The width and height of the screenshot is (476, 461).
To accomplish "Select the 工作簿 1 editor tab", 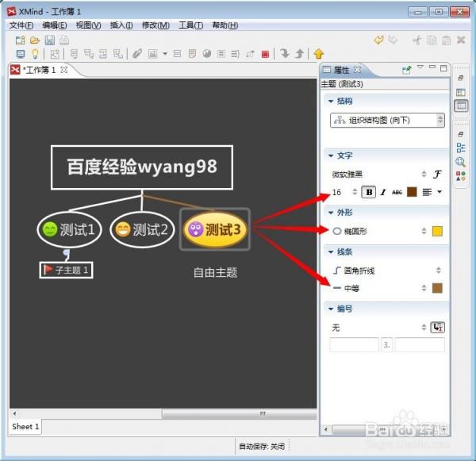I will click(x=40, y=70).
